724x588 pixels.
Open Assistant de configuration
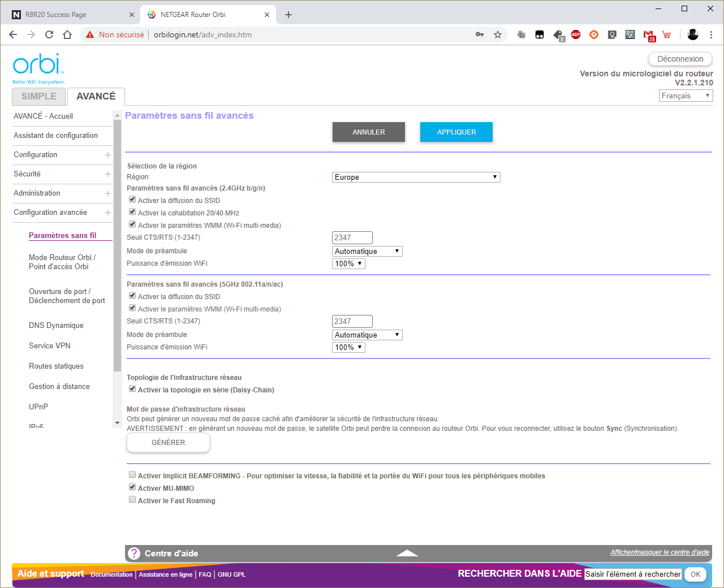pos(55,135)
